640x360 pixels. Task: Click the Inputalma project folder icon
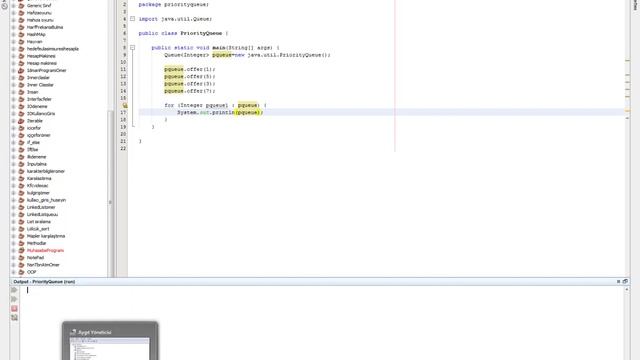(x=21, y=164)
